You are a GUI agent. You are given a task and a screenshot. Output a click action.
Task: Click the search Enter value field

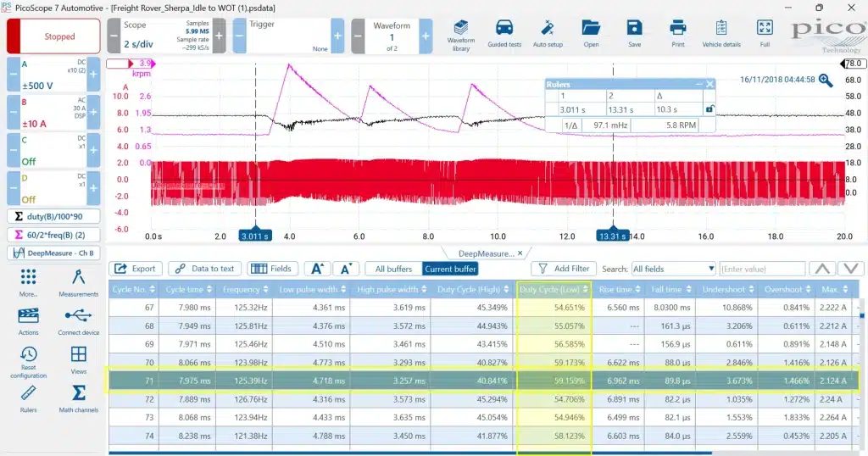763,269
